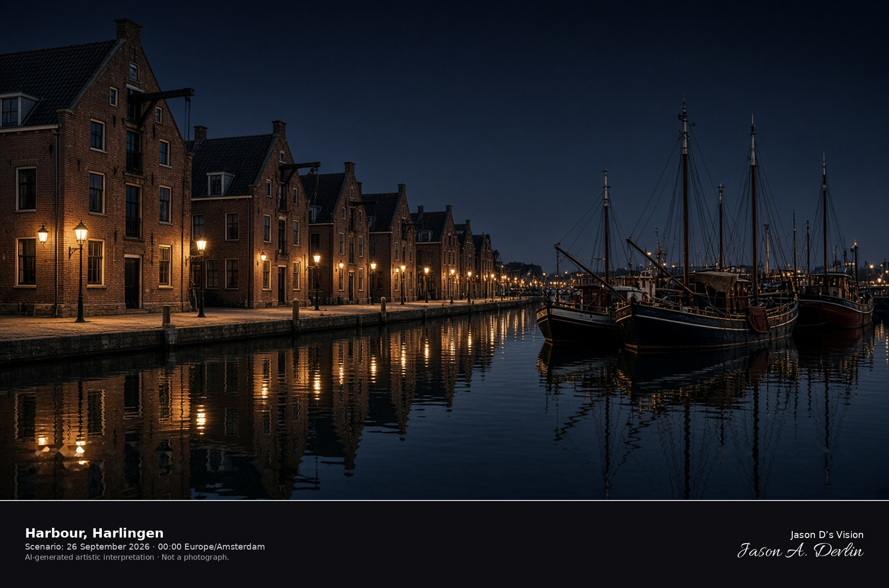Click the 'Jason A. Devlin' signature
The width and height of the screenshot is (889, 588).
click(801, 550)
